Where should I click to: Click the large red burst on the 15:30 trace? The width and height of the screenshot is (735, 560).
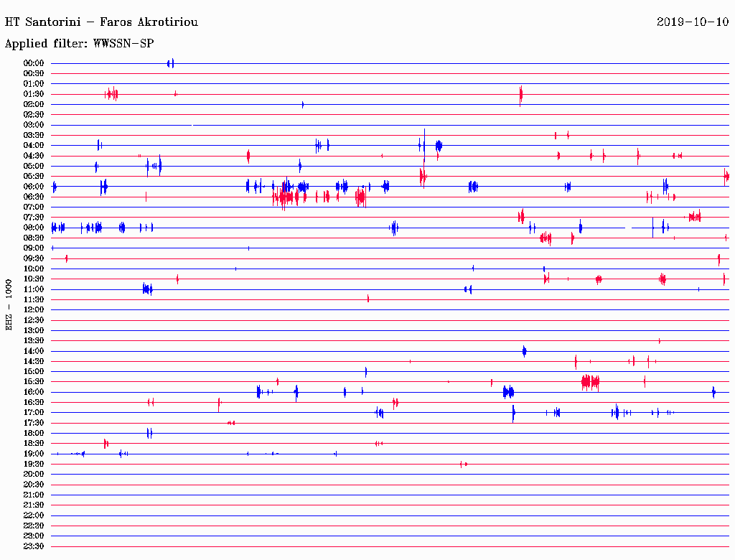[590, 382]
